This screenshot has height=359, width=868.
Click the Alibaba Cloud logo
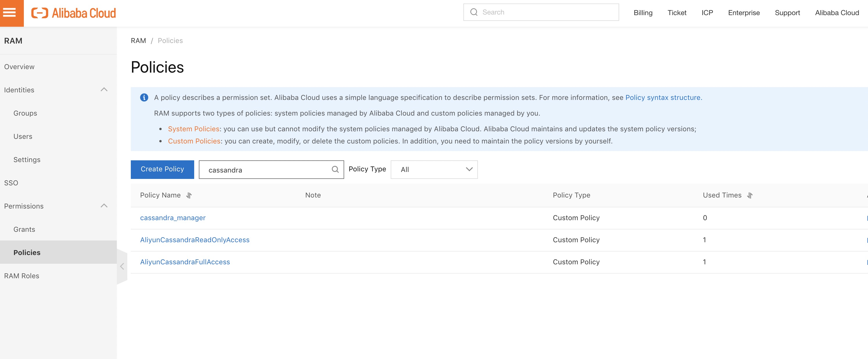click(74, 13)
